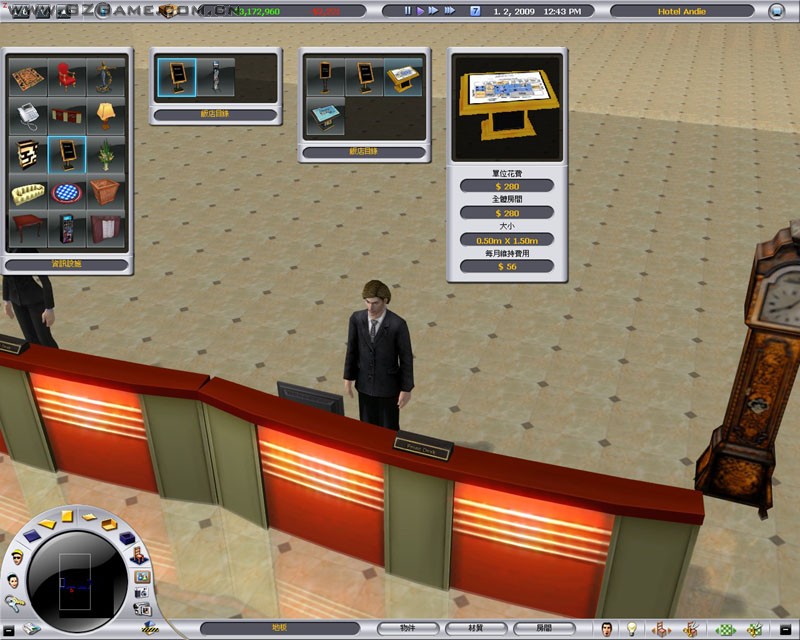This screenshot has height=640, width=800.
Task: Click the long dark bar in bottom toolbar
Action: (280, 628)
